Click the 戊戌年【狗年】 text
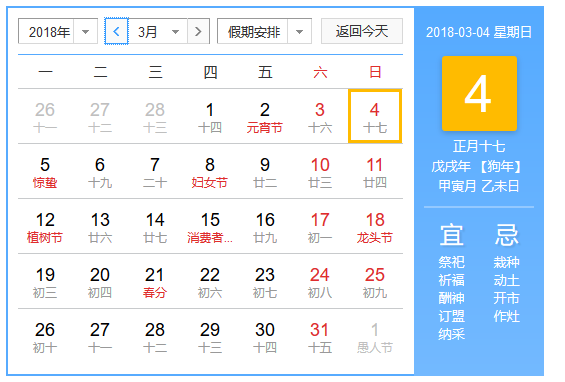The image size is (565, 382). pyautogui.click(x=476, y=166)
